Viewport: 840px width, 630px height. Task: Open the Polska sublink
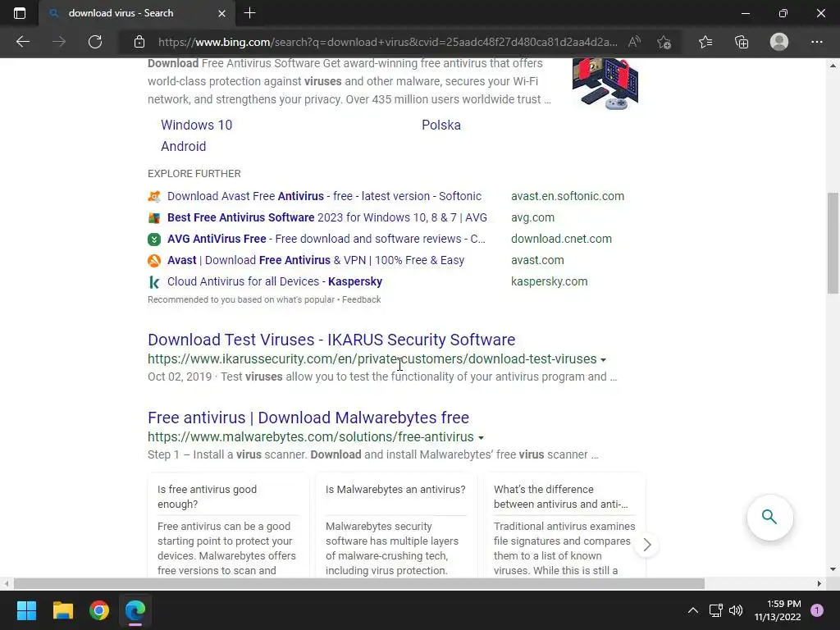point(441,125)
